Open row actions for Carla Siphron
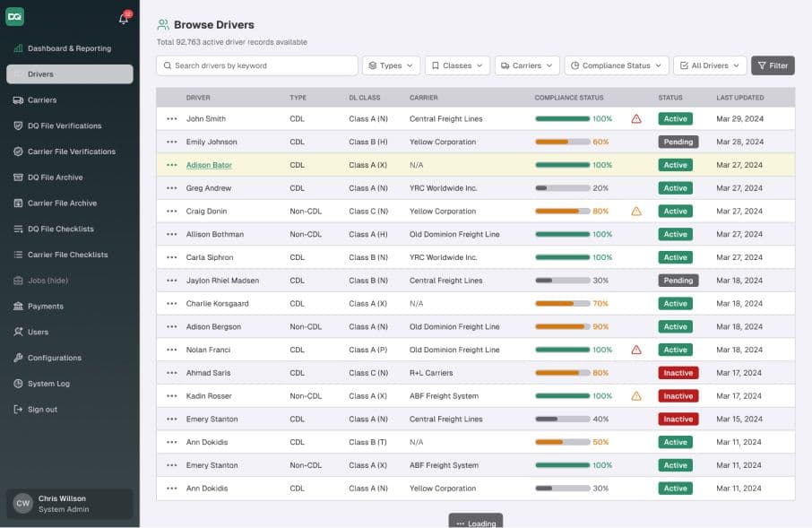This screenshot has height=528, width=812. [x=172, y=257]
